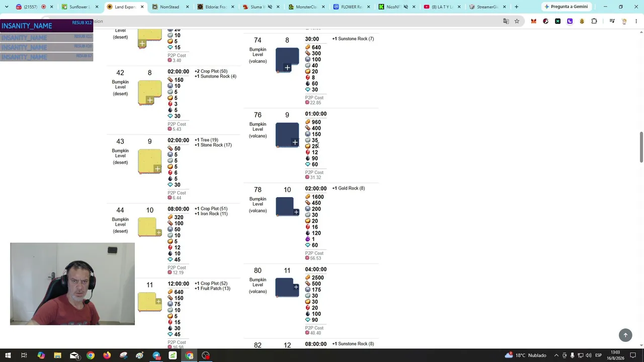Switch to the MonsterCla tab
The height and width of the screenshot is (362, 644).
click(306, 7)
